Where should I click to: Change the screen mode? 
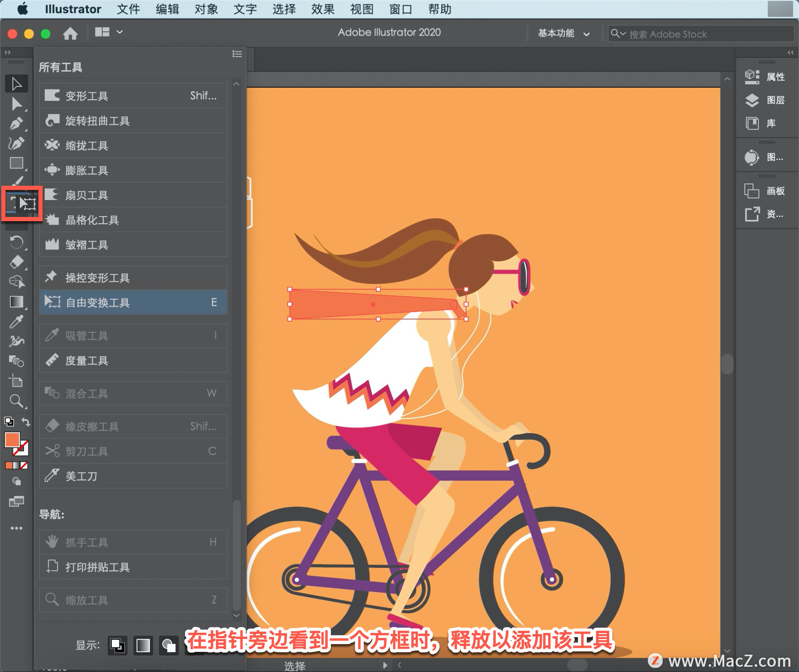16,501
